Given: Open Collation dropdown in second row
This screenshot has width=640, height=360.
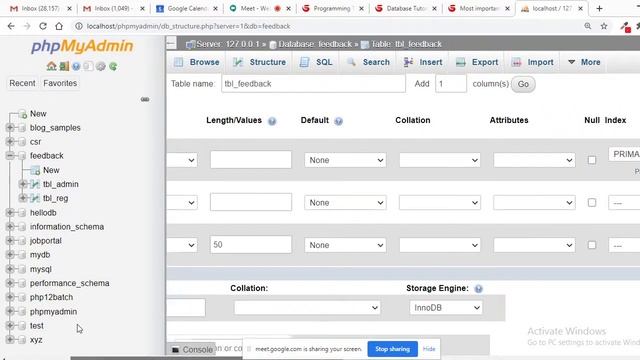Looking at the screenshot, I should point(440,202).
